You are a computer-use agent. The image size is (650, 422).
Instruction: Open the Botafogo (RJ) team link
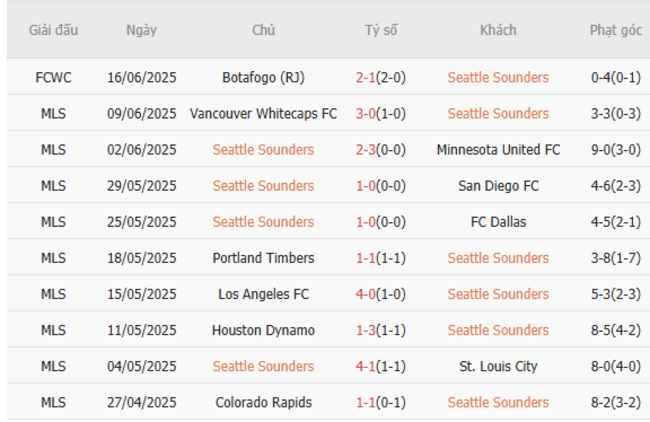click(263, 77)
